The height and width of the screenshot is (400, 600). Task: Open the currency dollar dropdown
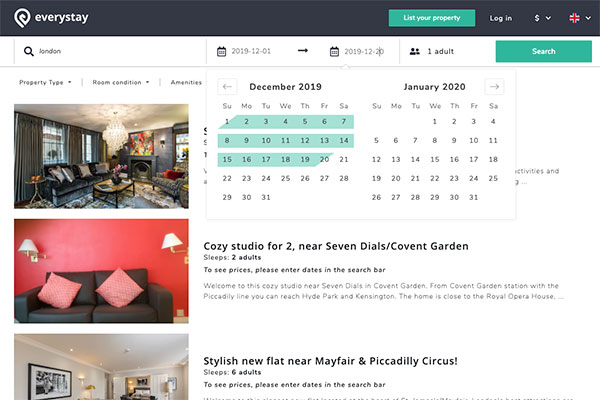pyautogui.click(x=543, y=18)
